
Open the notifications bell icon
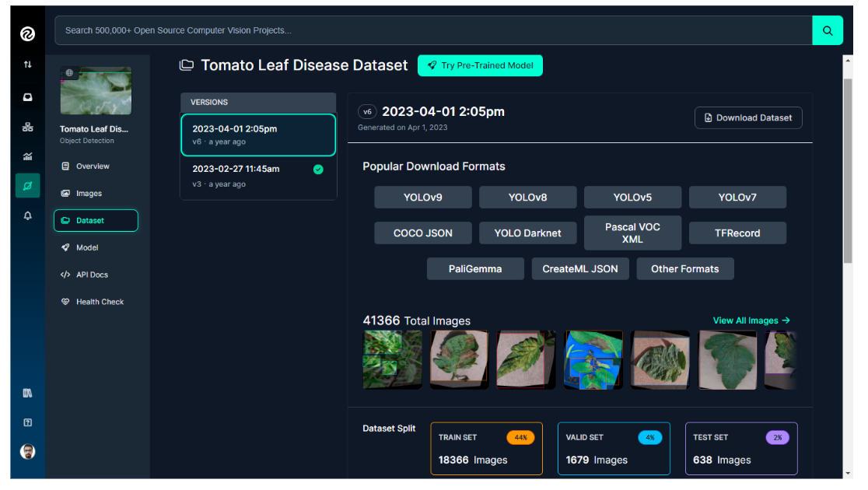coord(27,215)
